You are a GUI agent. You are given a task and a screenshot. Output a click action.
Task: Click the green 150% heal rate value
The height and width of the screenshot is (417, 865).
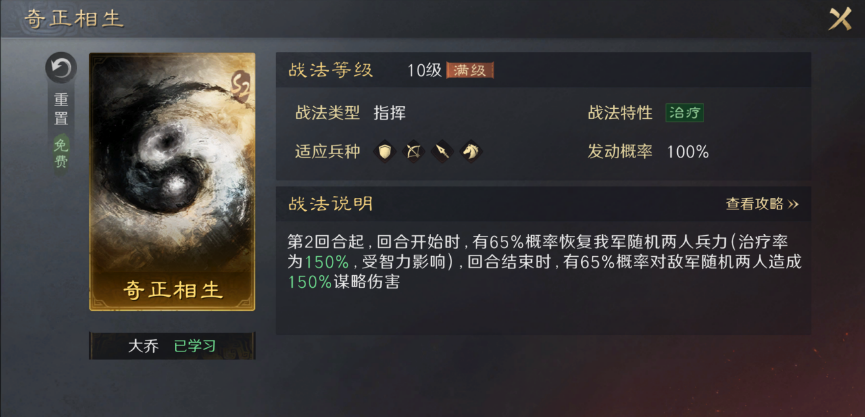pyautogui.click(x=327, y=262)
